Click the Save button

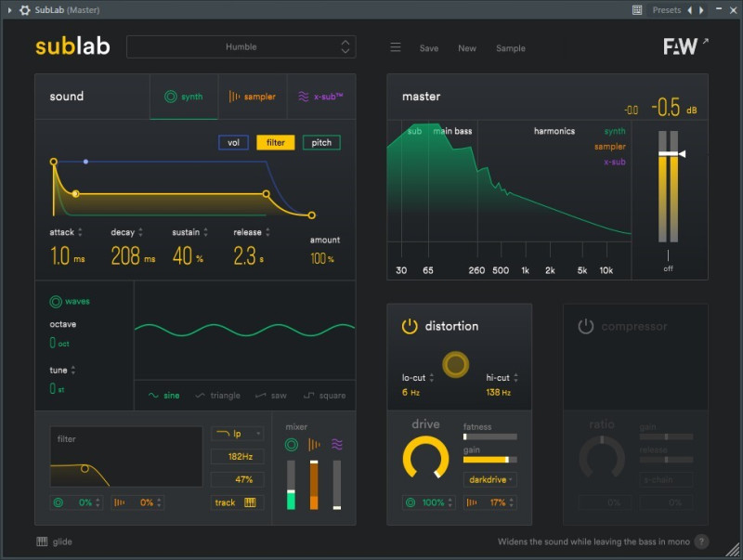coord(429,48)
